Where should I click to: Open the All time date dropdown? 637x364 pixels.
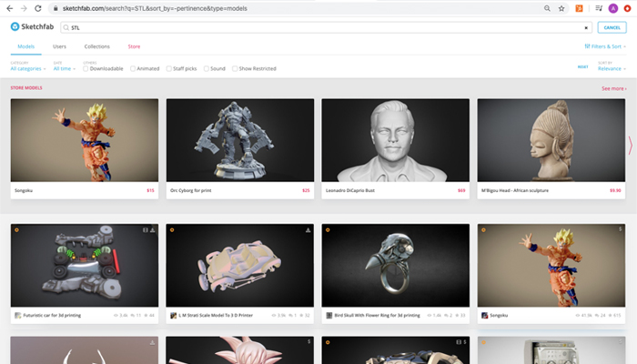coord(65,68)
